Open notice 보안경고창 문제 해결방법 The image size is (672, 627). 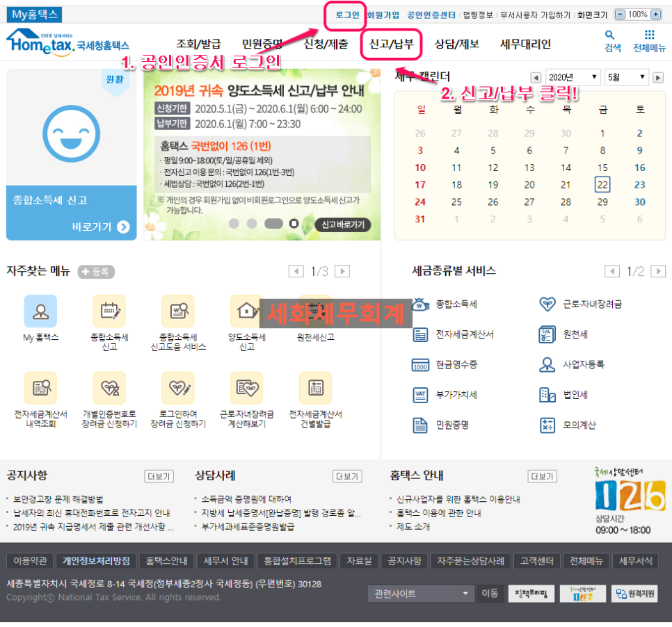point(58,499)
